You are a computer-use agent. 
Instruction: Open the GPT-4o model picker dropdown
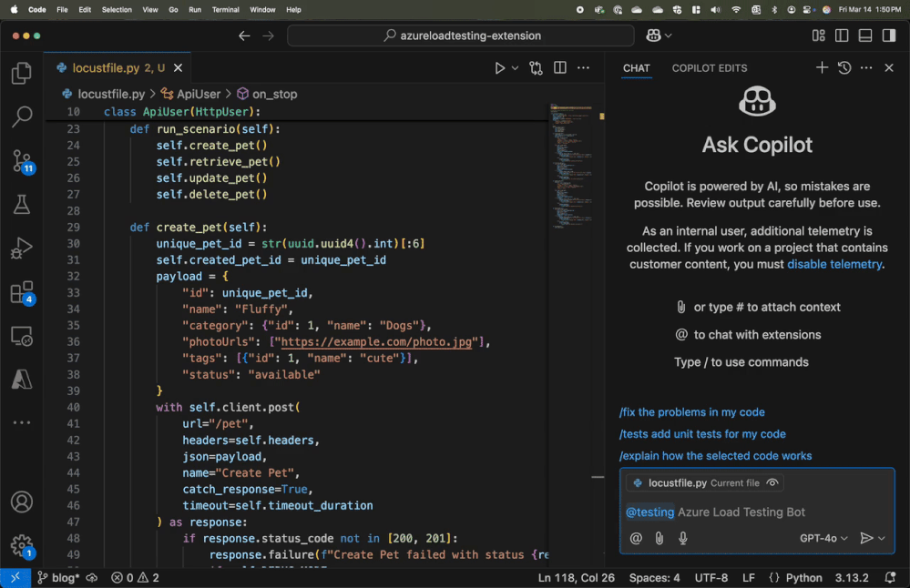[x=823, y=539]
